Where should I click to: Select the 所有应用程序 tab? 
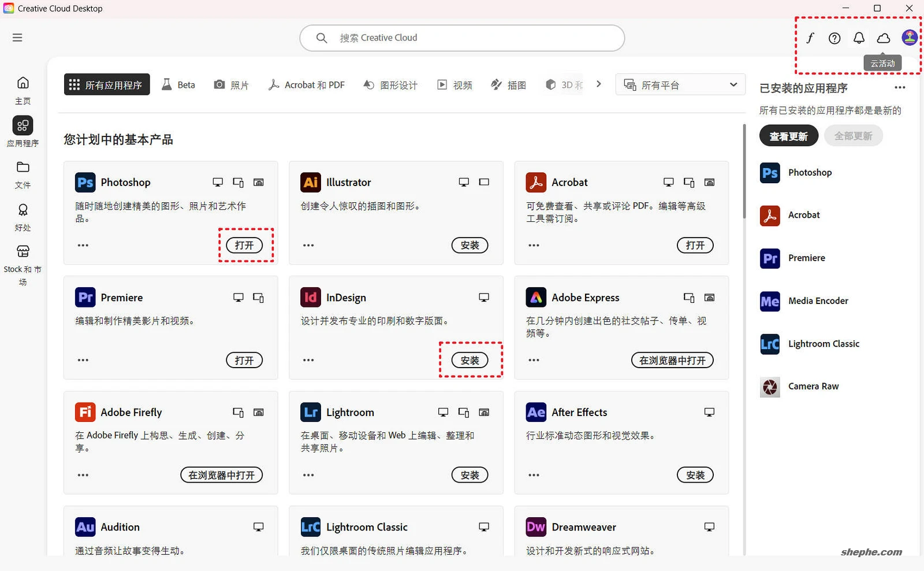[x=107, y=85]
